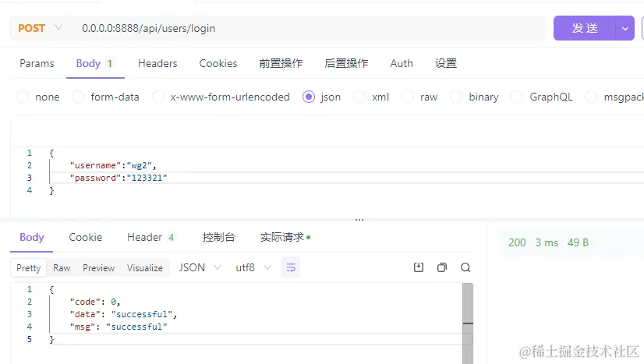
Task: Click the "msg": "successful" line
Action: pyautogui.click(x=119, y=327)
